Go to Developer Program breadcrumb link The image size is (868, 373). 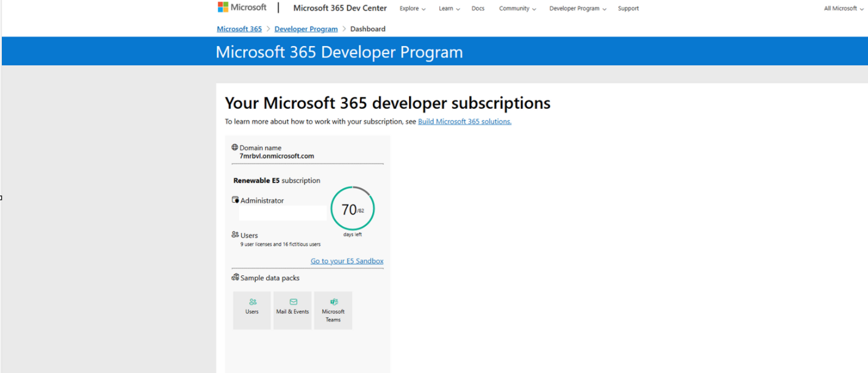(x=306, y=29)
